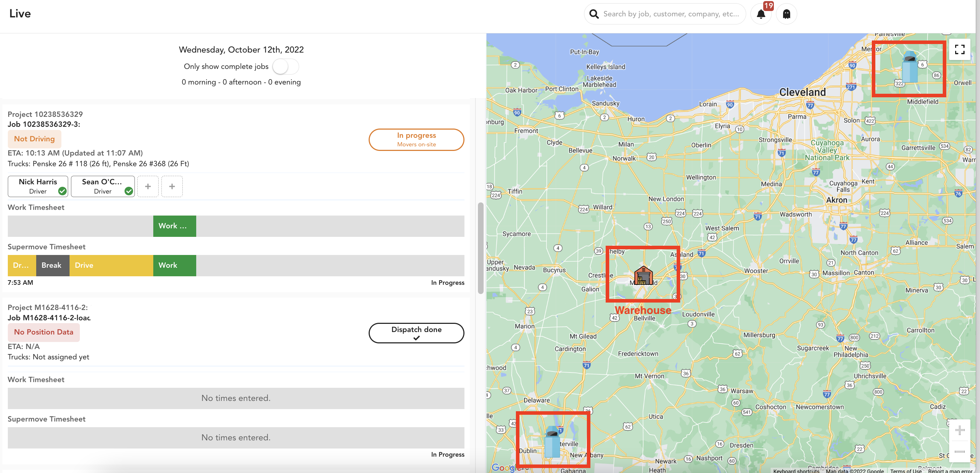The image size is (980, 473).
Task: Open Sean O'C driver card
Action: click(103, 187)
